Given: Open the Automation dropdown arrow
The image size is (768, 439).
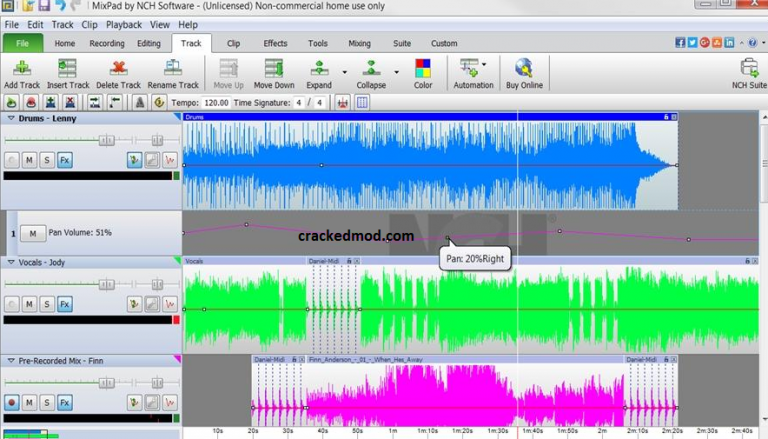Looking at the screenshot, I should coord(484,64).
